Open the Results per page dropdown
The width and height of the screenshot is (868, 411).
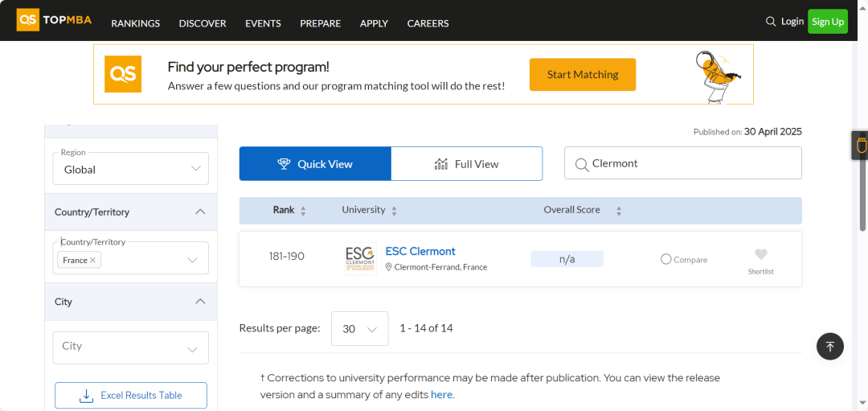pyautogui.click(x=360, y=328)
